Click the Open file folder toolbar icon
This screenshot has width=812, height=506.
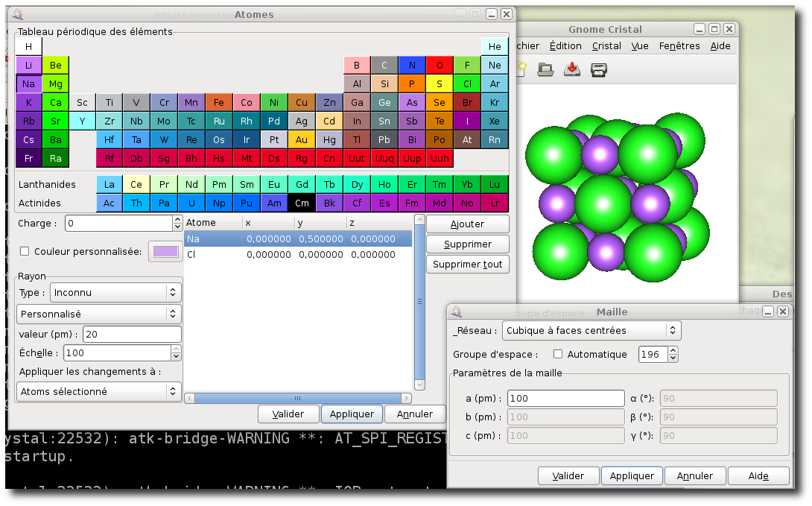pyautogui.click(x=546, y=69)
